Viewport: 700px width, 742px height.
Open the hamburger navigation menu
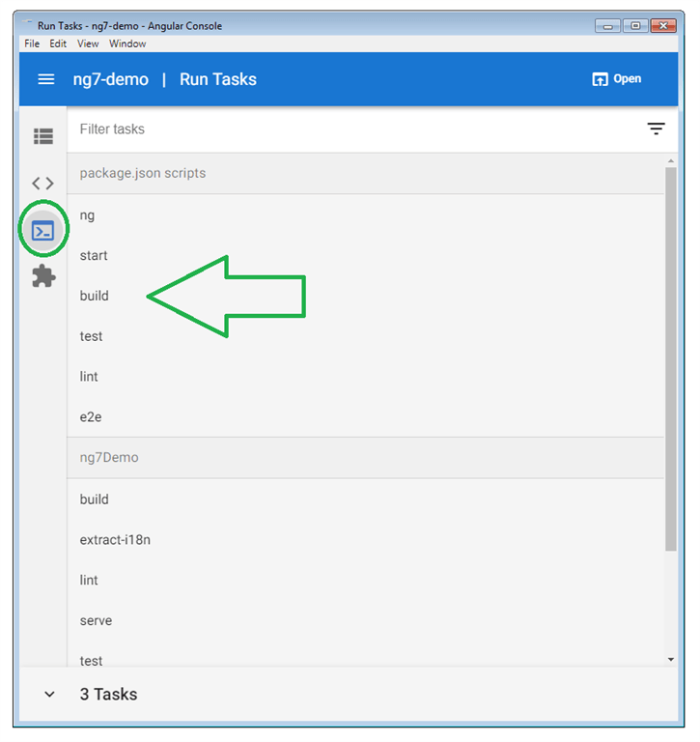tap(46, 79)
